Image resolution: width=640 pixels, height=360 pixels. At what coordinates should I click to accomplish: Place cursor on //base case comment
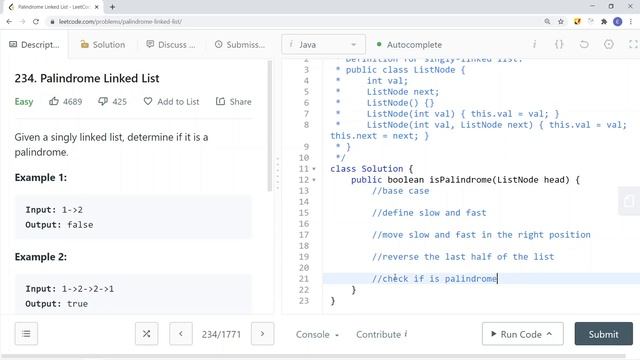pyautogui.click(x=400, y=191)
